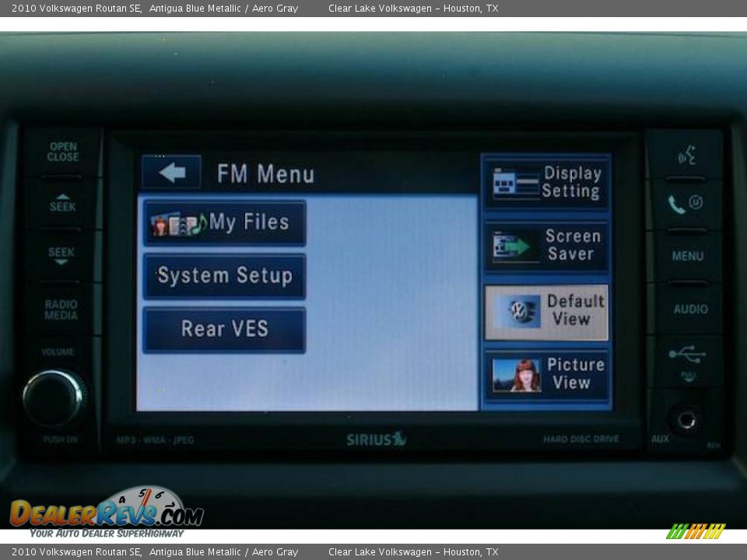Choose Screen Saver option

point(546,246)
